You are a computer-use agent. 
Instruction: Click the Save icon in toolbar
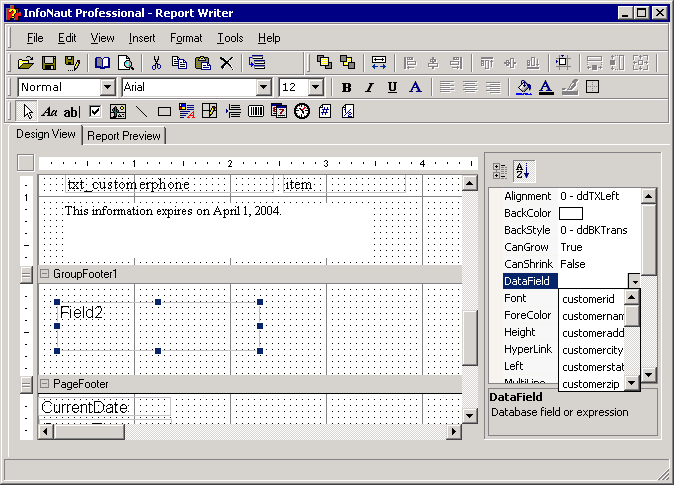(48, 62)
